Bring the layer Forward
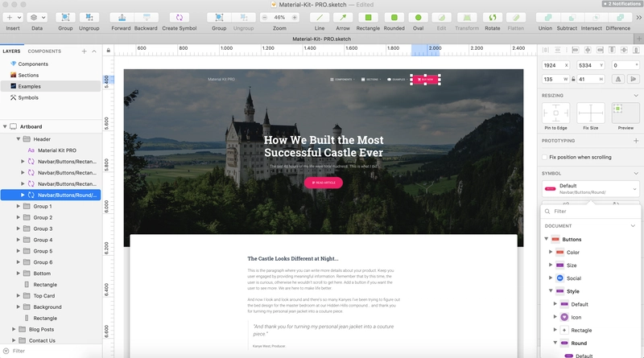Screen dimensions: 644x358 (x=122, y=17)
